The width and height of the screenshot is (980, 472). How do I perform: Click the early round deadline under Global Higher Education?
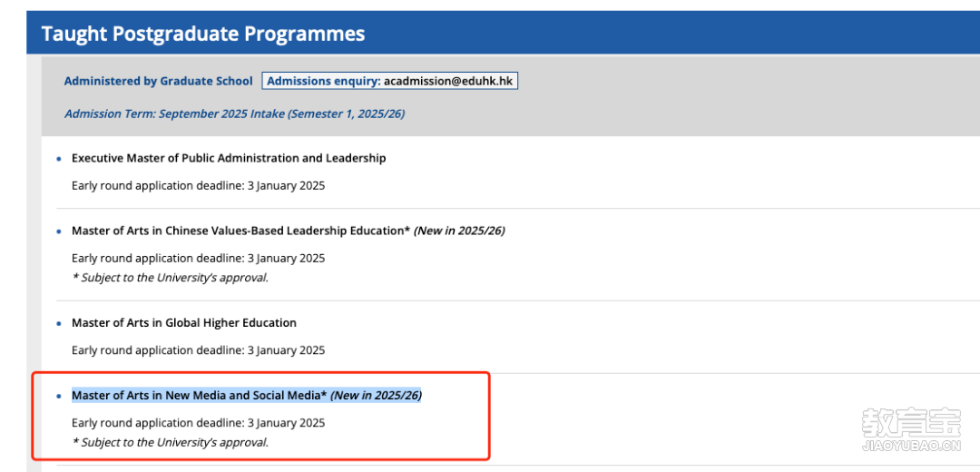[x=198, y=350]
